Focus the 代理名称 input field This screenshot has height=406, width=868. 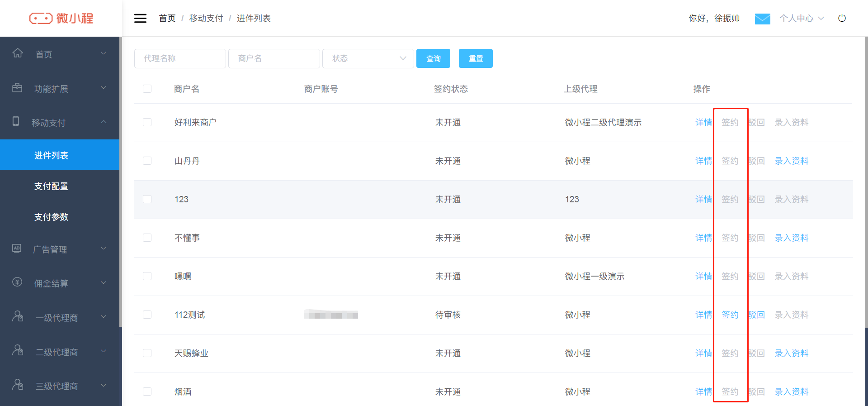[180, 58]
